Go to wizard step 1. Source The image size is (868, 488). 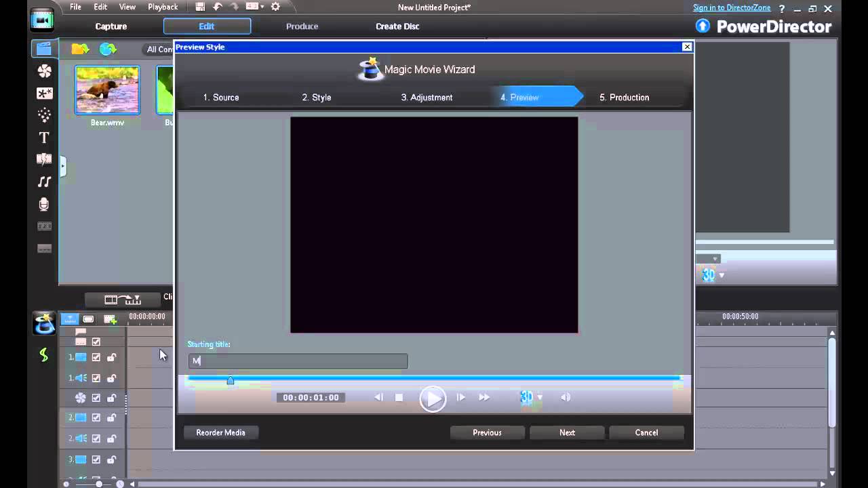click(x=221, y=98)
